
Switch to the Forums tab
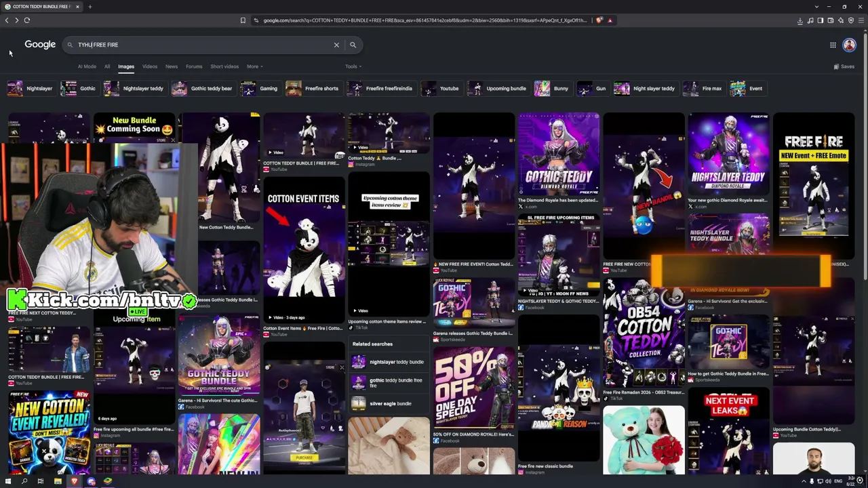(194, 66)
